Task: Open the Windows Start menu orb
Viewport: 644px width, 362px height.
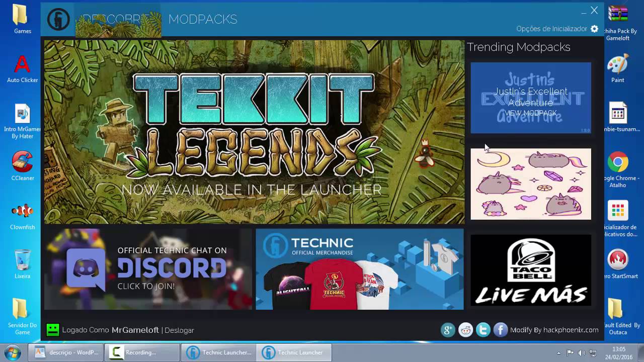Action: pyautogui.click(x=12, y=352)
